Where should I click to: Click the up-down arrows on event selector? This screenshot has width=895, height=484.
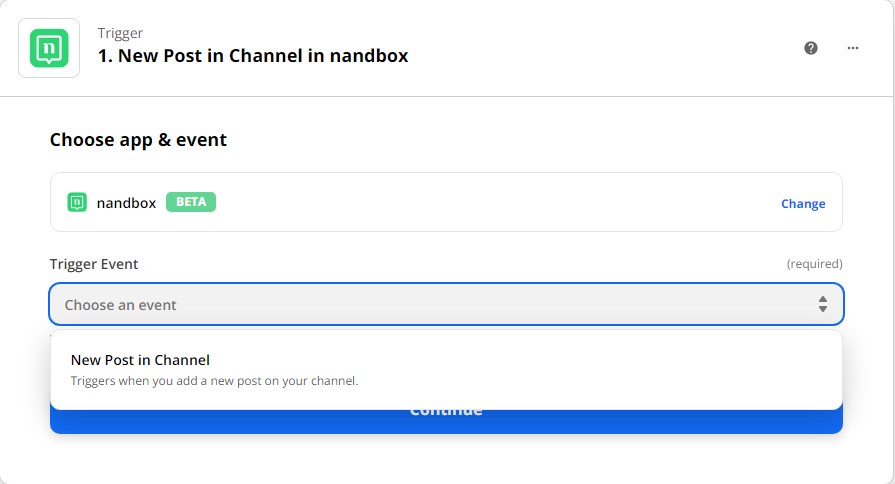tap(823, 304)
